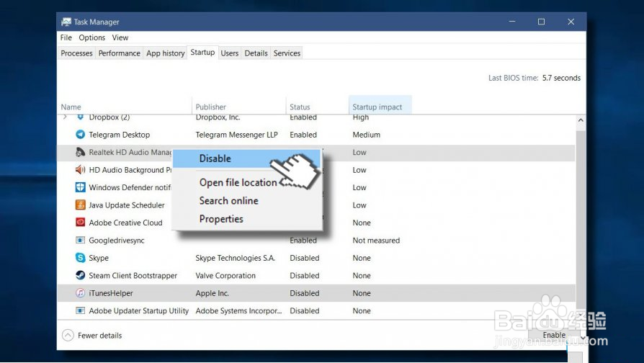Select the Windows Defender notif row name
Screen dimensions: 644x363
130,187
